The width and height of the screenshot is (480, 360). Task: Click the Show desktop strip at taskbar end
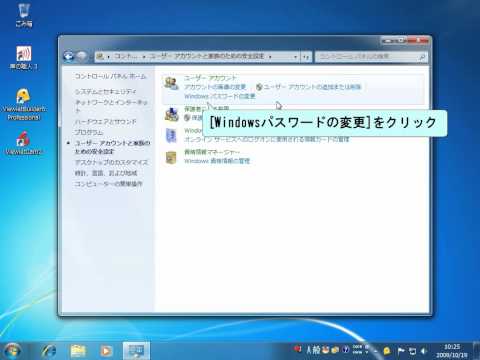pyautogui.click(x=476, y=351)
